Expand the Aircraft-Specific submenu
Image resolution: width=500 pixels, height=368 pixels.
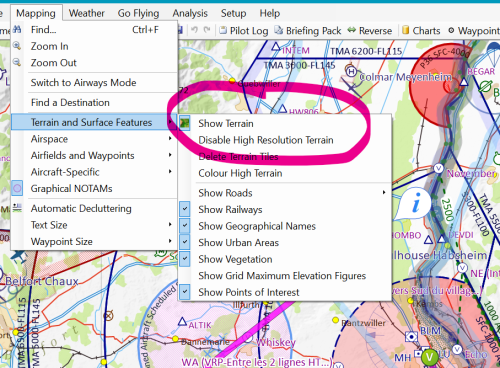point(94,172)
